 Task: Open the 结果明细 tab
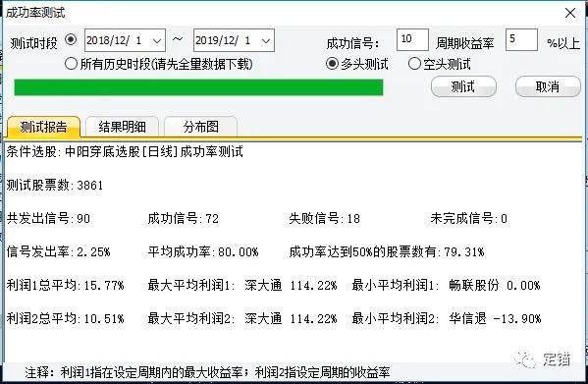[x=123, y=127]
